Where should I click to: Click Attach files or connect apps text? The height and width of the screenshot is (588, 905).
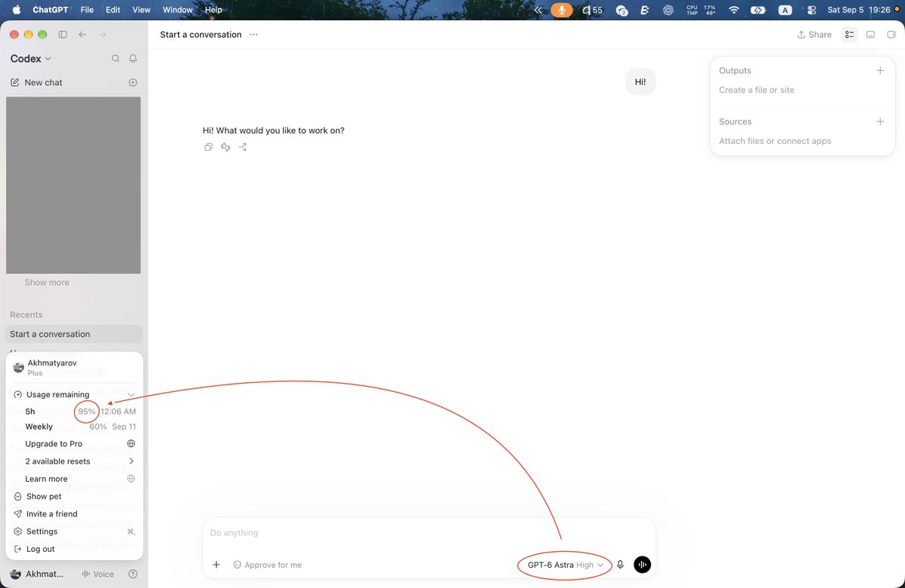[775, 141]
